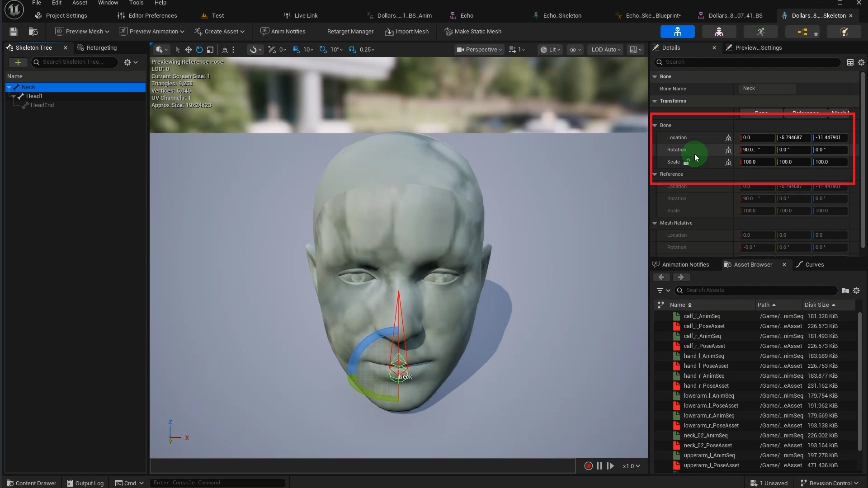The image size is (868, 488).
Task: Start recording with the red record button
Action: (588, 466)
